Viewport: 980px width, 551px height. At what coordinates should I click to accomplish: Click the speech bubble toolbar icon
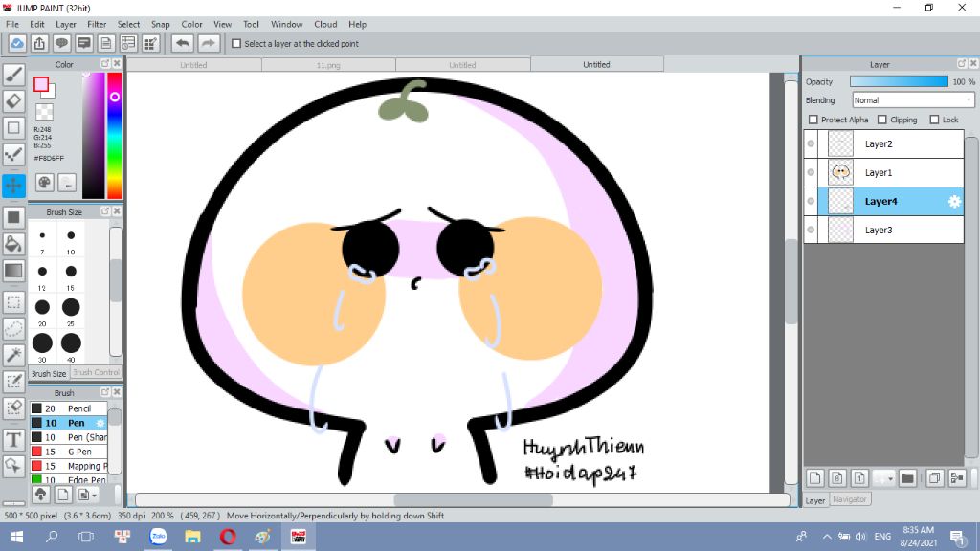tap(61, 44)
